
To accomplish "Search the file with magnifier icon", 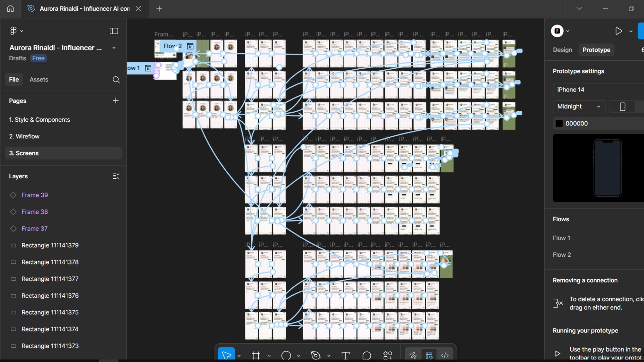I will coord(116,80).
